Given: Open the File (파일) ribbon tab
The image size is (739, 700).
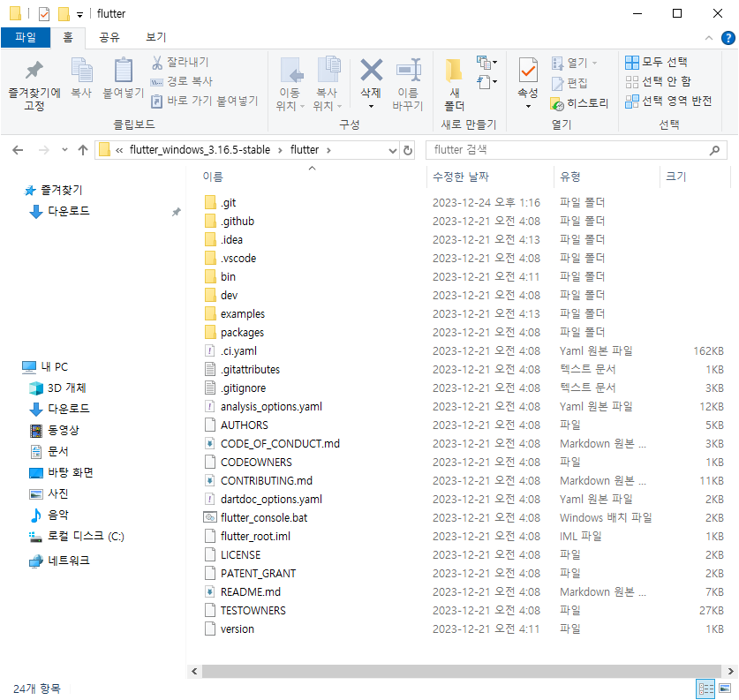Looking at the screenshot, I should [26, 37].
